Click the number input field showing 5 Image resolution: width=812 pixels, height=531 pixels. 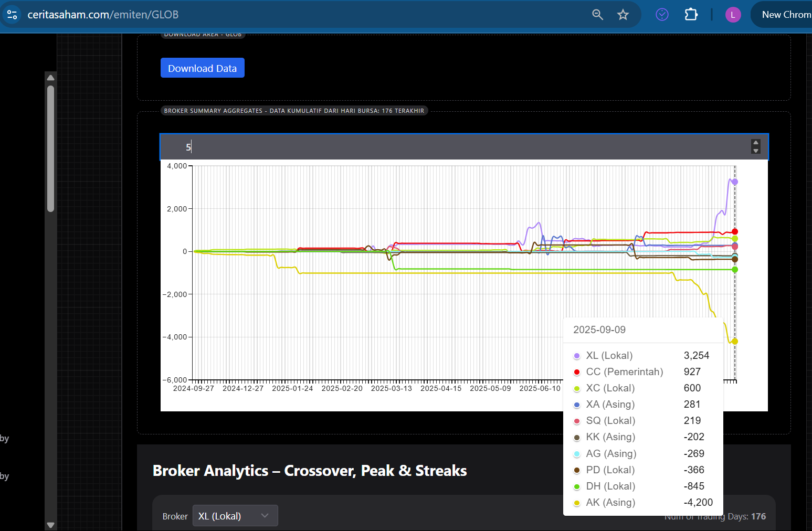[x=464, y=147]
